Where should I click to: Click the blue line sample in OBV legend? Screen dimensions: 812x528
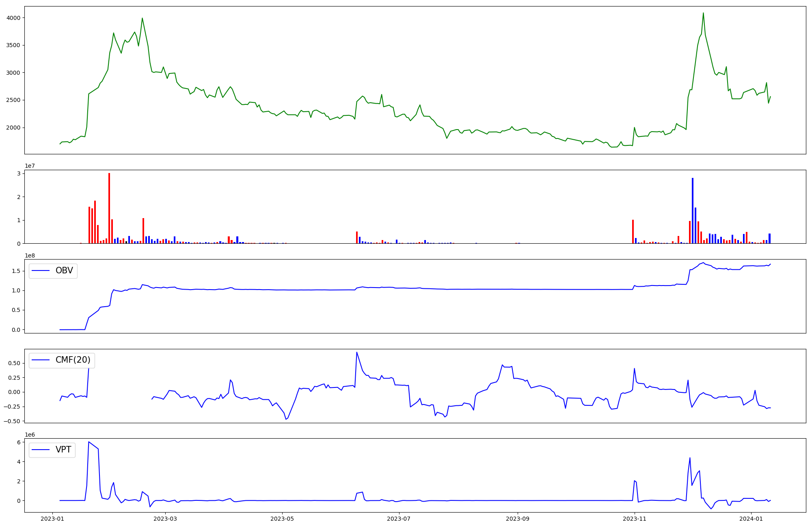click(41, 271)
